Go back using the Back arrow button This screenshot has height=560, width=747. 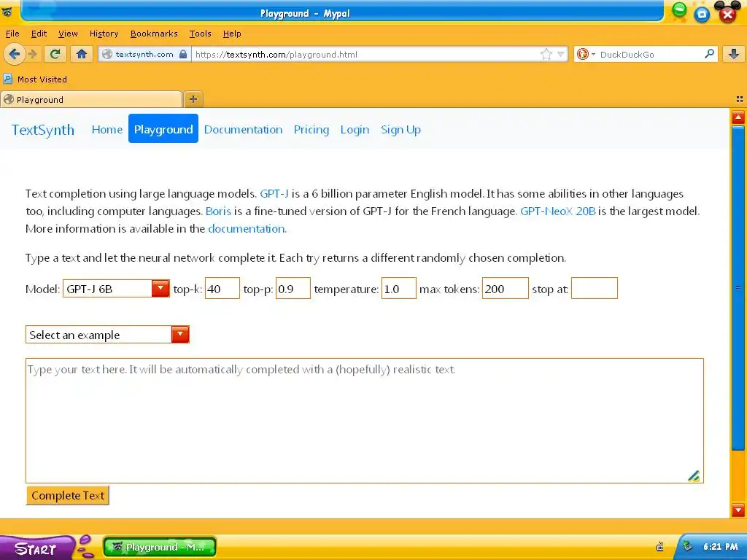click(x=15, y=54)
